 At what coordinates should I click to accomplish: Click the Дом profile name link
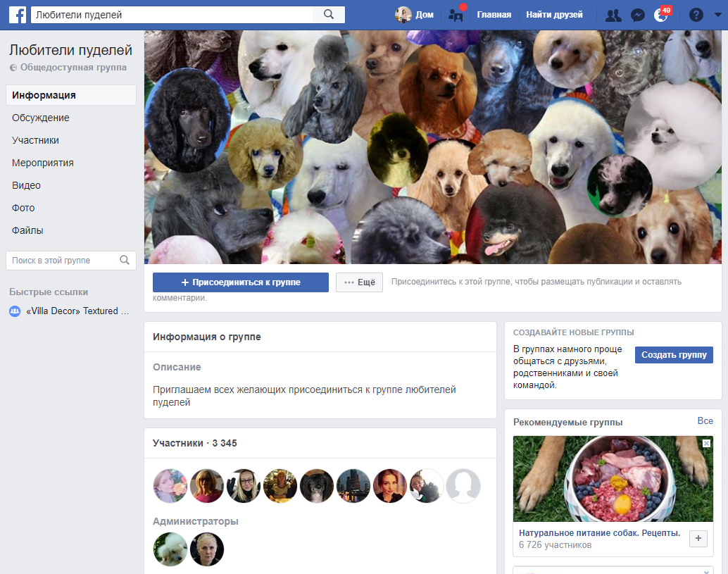(425, 15)
